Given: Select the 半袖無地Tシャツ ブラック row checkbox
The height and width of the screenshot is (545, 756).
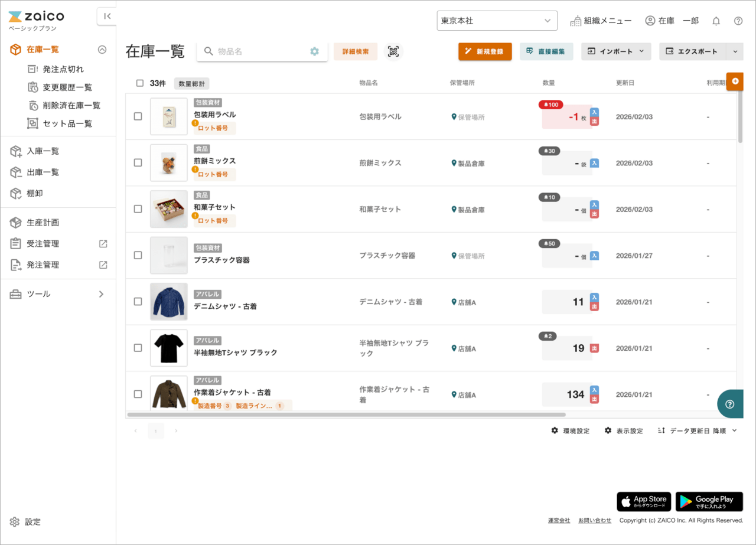Looking at the screenshot, I should 138,348.
